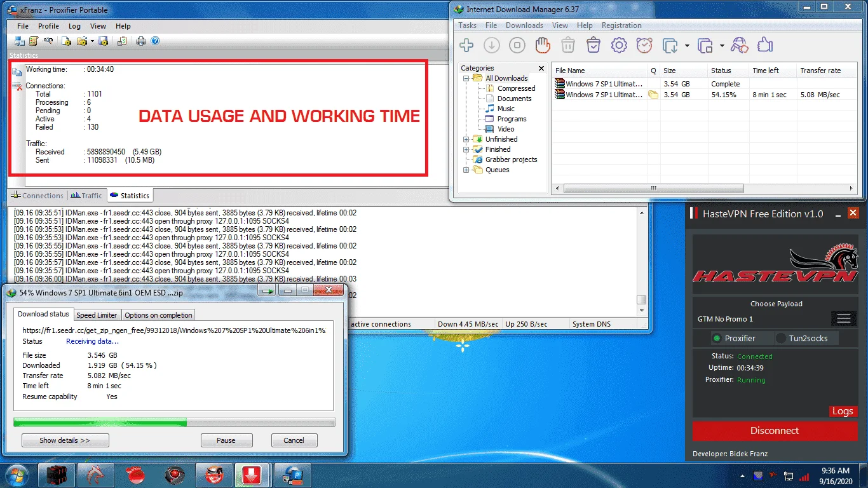Screen dimensions: 868x488
Task: Click the open profile folder icon in Proxifier
Action: [81, 41]
